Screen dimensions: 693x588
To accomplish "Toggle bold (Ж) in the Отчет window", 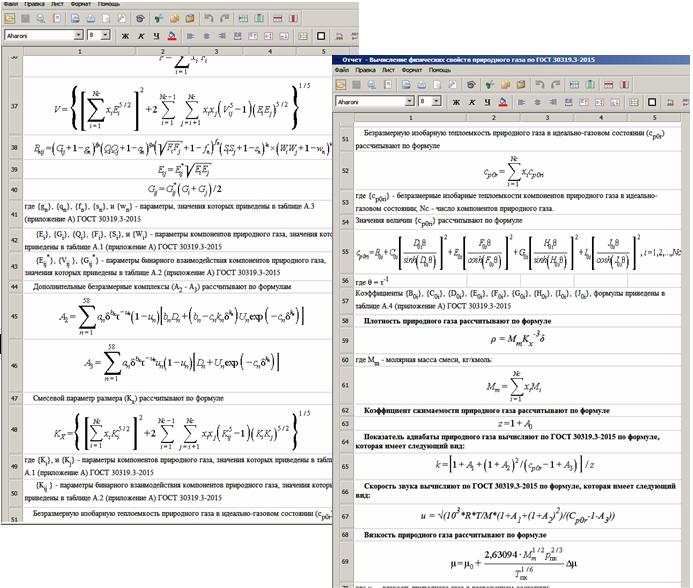I will (456, 101).
